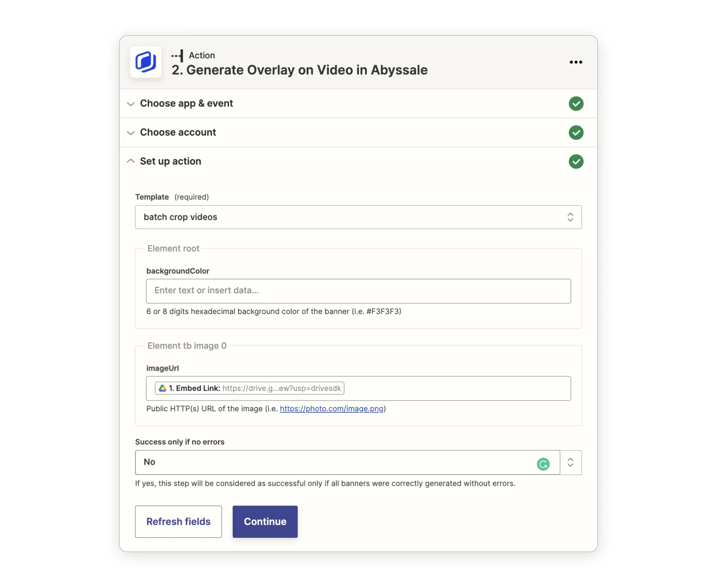Click the Success only if no errors field showing No
This screenshot has height=588, width=717.
[347, 463]
